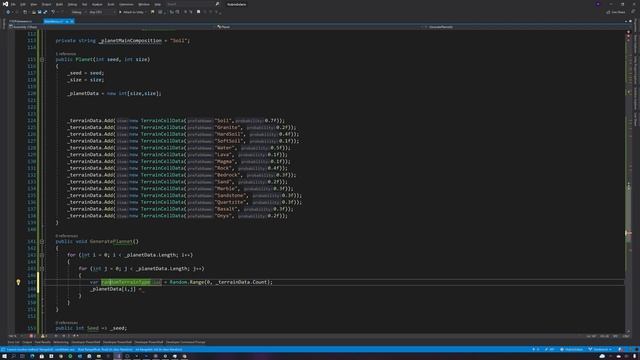Open the Any CPU platform dropdown
640x360 pixels.
[x=101, y=12]
